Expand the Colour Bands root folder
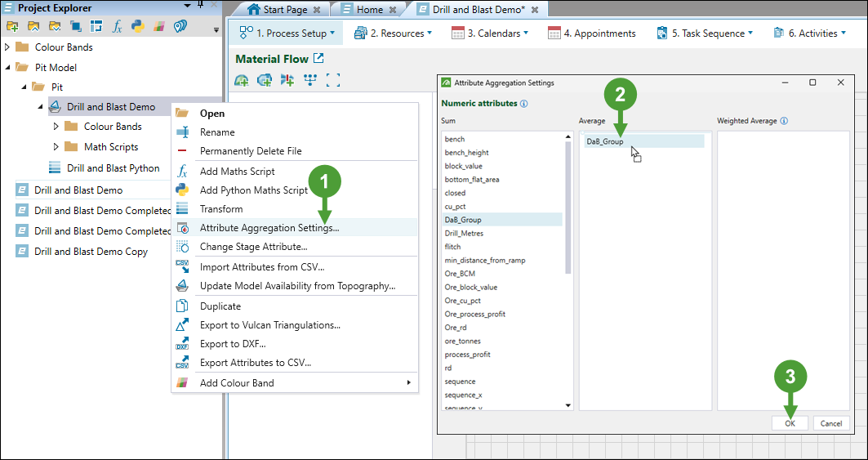This screenshot has width=868, height=460. [x=7, y=47]
